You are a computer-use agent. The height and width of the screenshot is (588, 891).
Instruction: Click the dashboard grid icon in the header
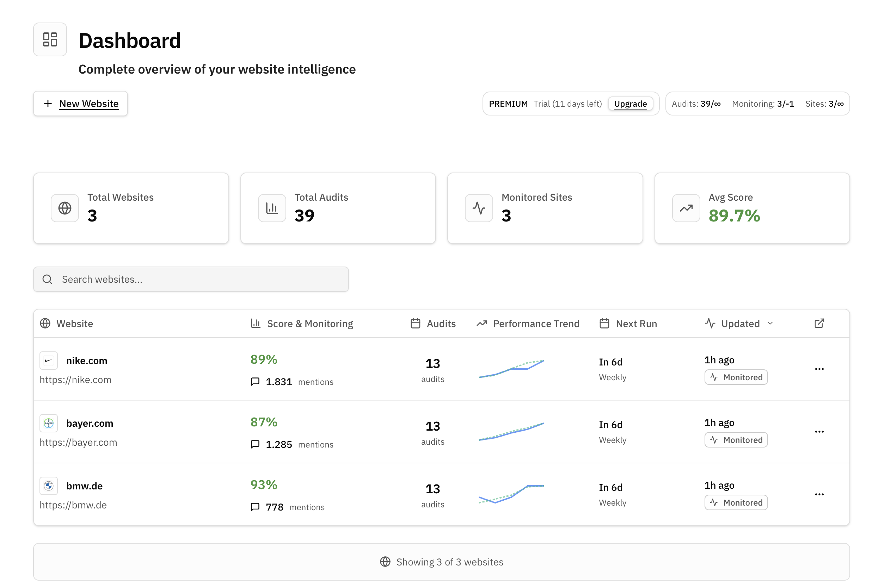coord(50,39)
